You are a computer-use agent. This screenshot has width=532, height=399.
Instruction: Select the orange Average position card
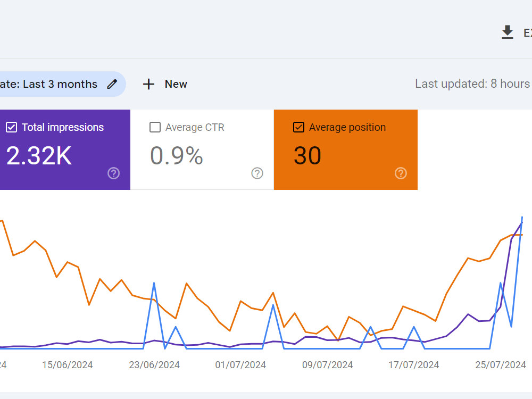(346, 149)
